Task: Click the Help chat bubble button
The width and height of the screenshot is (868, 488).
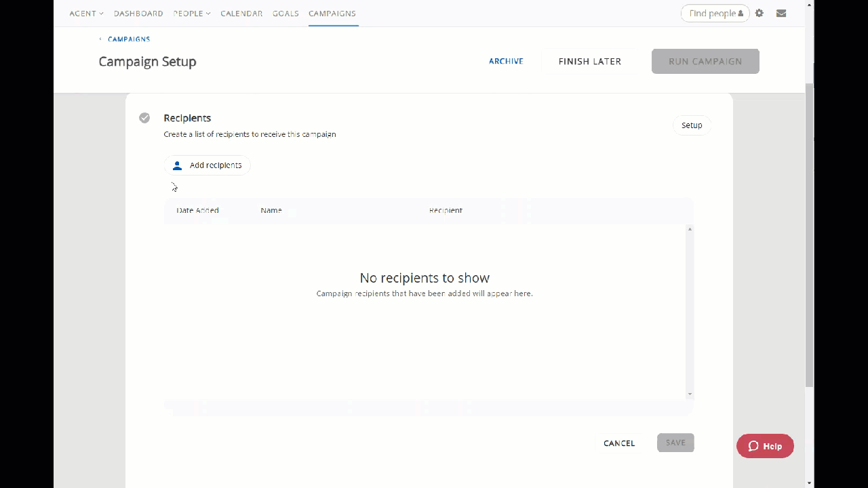Action: 765,446
